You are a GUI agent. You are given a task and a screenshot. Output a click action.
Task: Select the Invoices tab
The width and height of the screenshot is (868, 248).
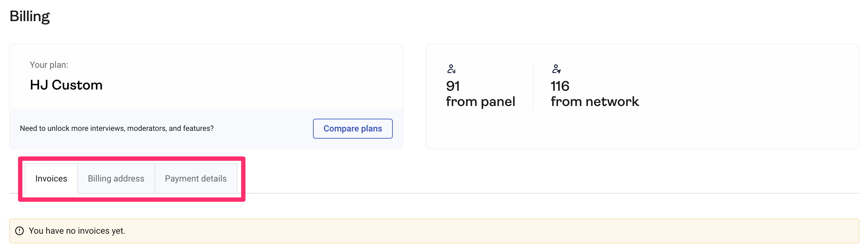[x=51, y=178]
